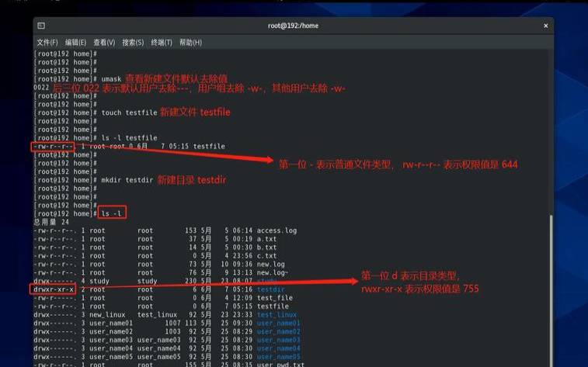Close the root@192:/home terminal window
The image size is (588, 367).
pyautogui.click(x=545, y=26)
